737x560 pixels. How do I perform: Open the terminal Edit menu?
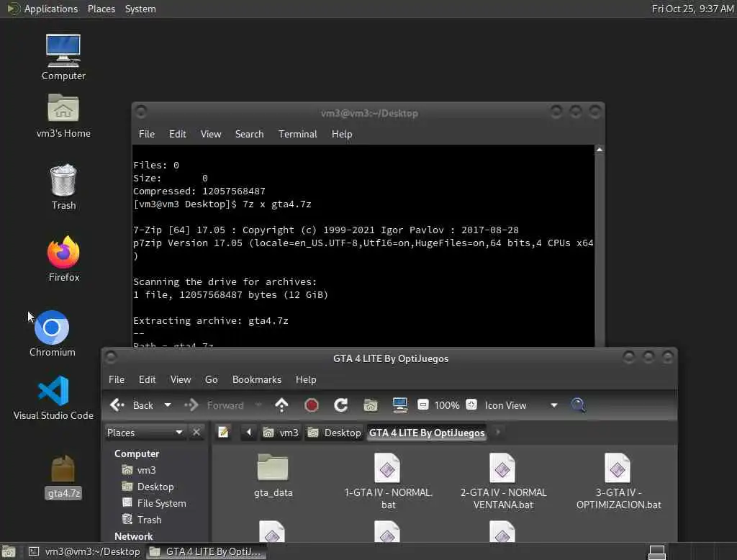(177, 134)
